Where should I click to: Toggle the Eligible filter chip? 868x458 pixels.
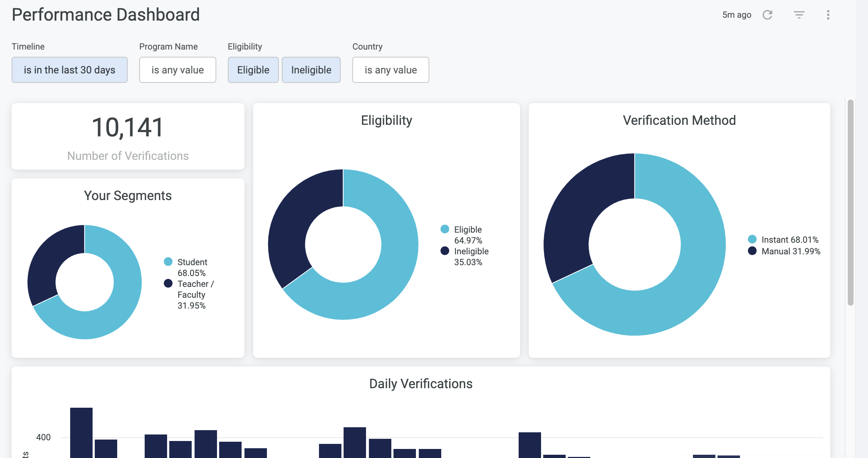(x=253, y=70)
